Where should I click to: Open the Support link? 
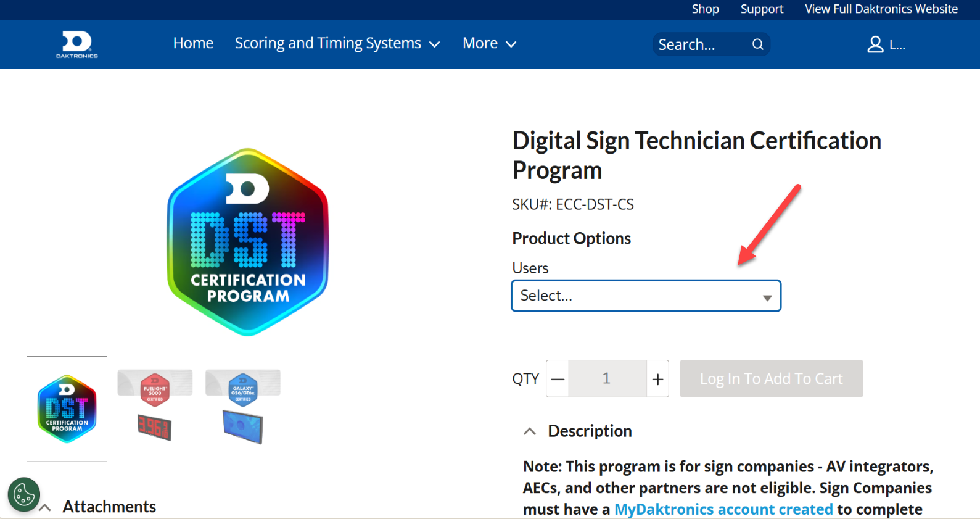(x=762, y=9)
